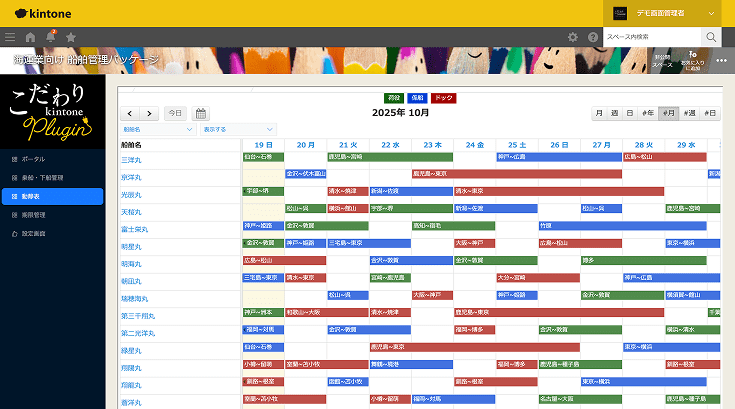
Task: Open the calendar date picker icon
Action: pos(200,113)
